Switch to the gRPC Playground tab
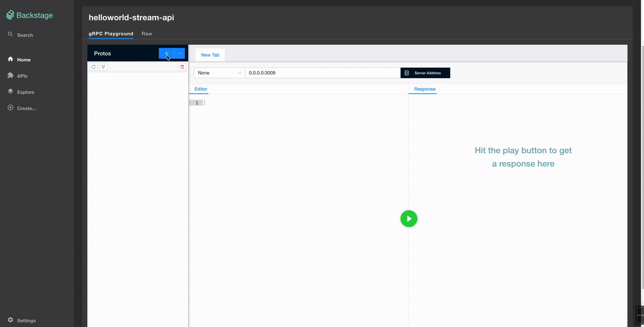 111,34
